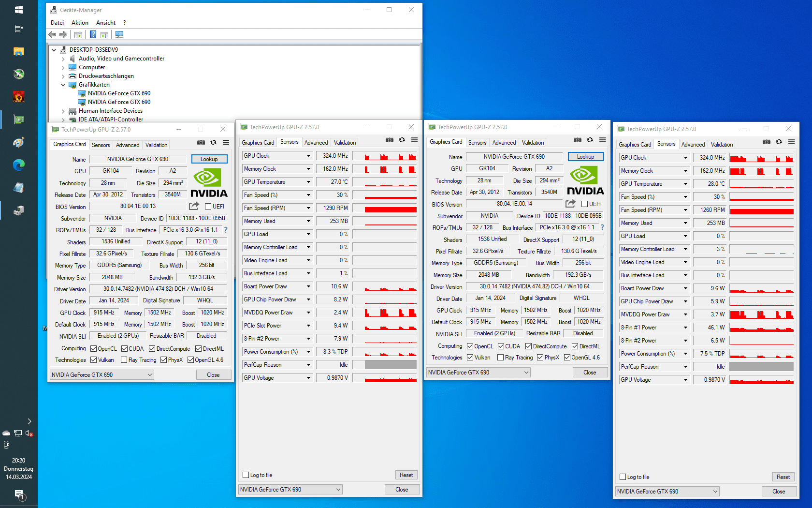Switch to Advanced tab in left Sensors window
The width and height of the screenshot is (812, 508).
pos(316,143)
